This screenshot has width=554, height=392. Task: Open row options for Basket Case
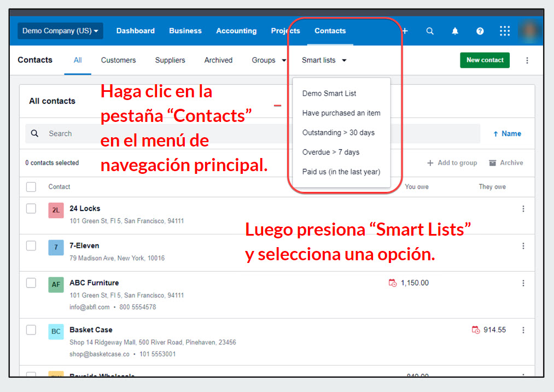click(x=523, y=330)
